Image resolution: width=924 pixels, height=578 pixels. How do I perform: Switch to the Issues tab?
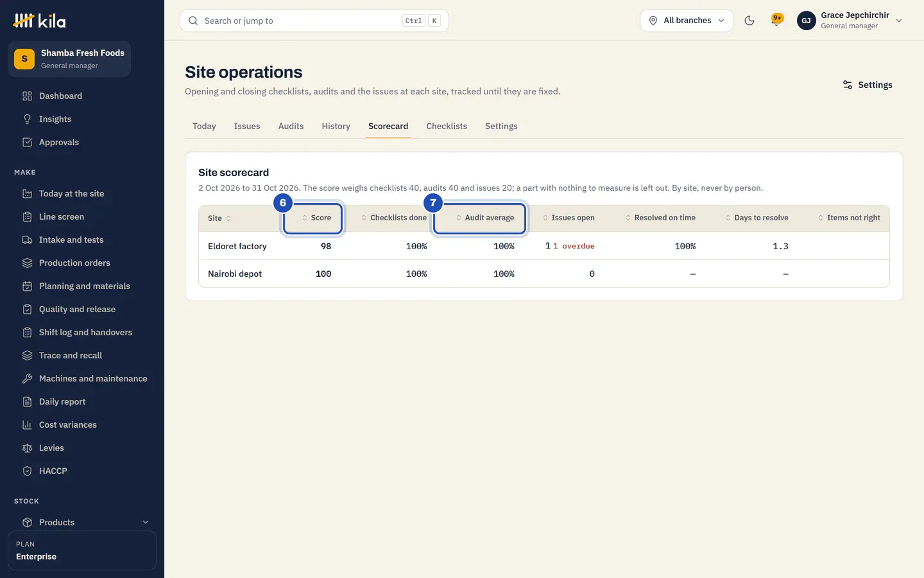247,127
